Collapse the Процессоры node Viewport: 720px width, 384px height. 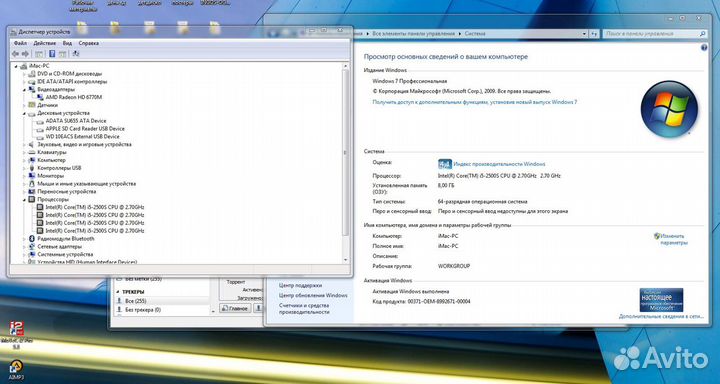point(24,200)
